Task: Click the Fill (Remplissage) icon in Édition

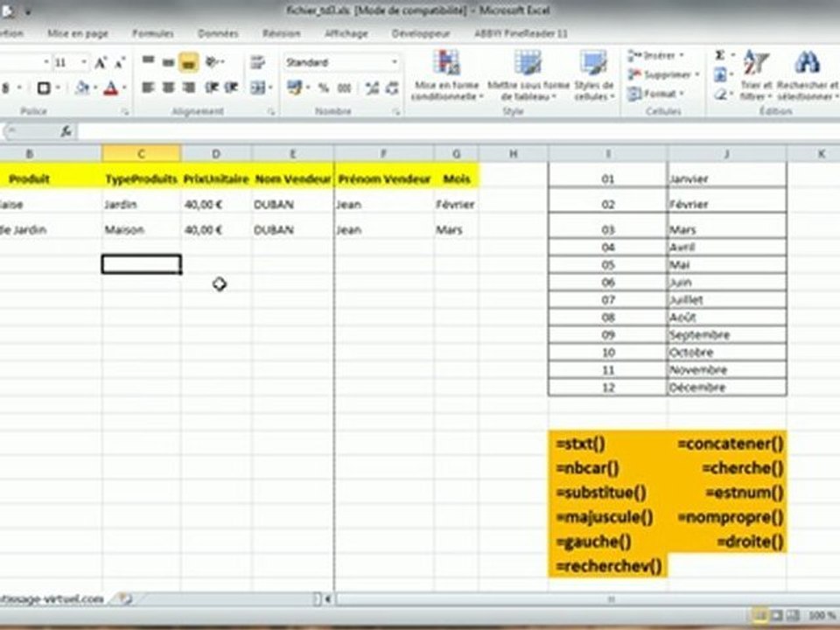Action: [x=720, y=74]
